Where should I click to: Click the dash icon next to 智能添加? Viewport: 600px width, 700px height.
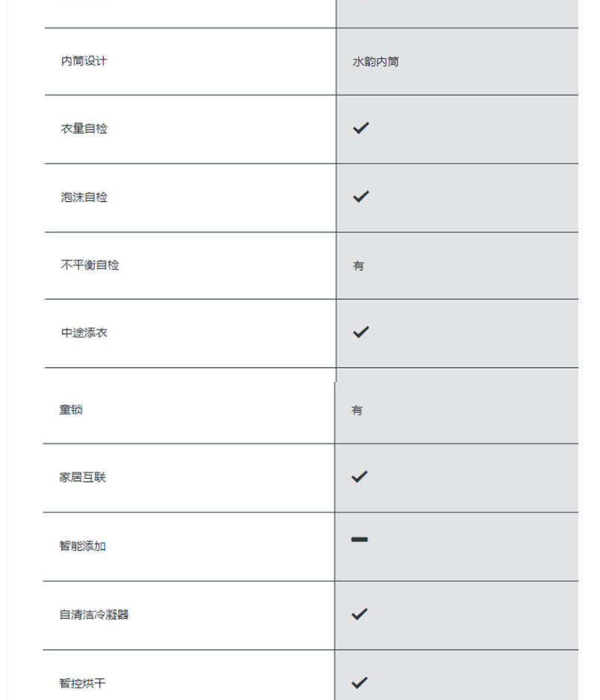coord(360,539)
